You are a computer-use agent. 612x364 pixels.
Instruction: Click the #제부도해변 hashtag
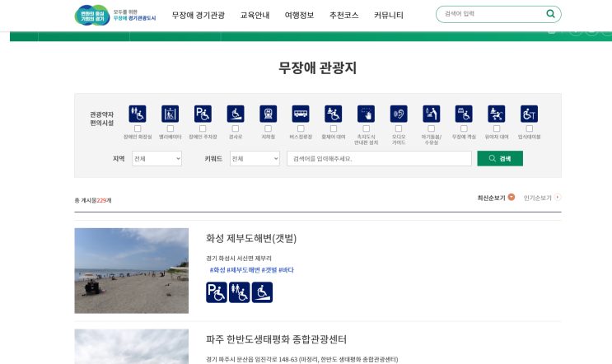pos(243,270)
